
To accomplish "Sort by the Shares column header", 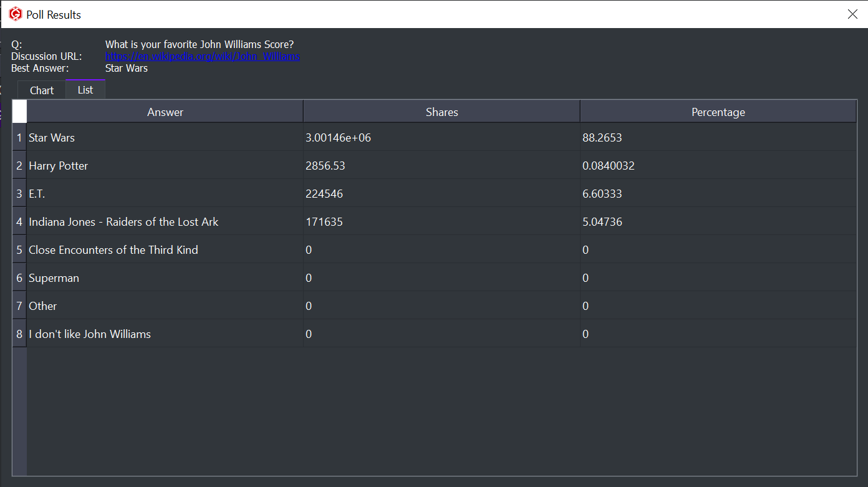I will pos(441,112).
